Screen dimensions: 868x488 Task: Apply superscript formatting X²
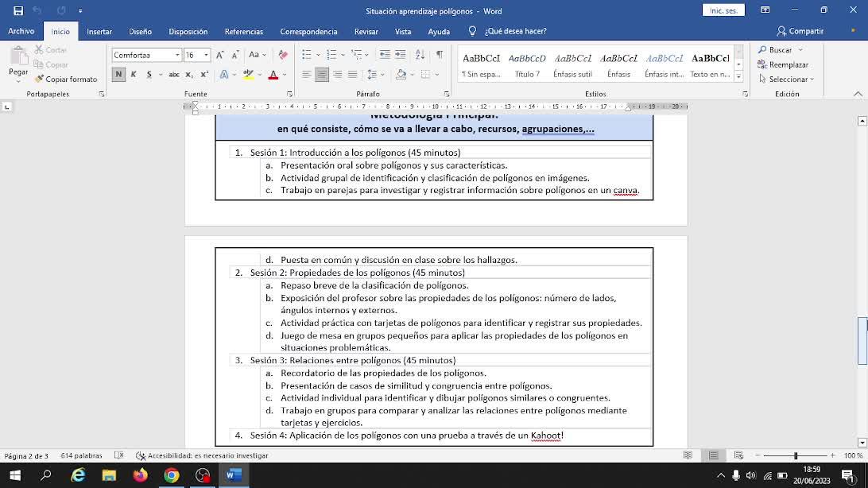[x=204, y=74]
